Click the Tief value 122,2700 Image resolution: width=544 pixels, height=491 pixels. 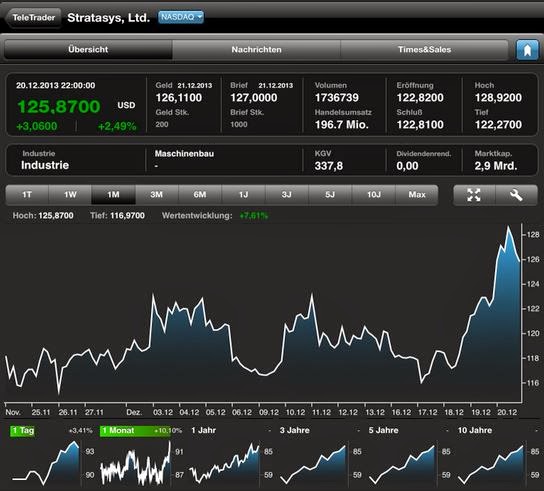[498, 125]
